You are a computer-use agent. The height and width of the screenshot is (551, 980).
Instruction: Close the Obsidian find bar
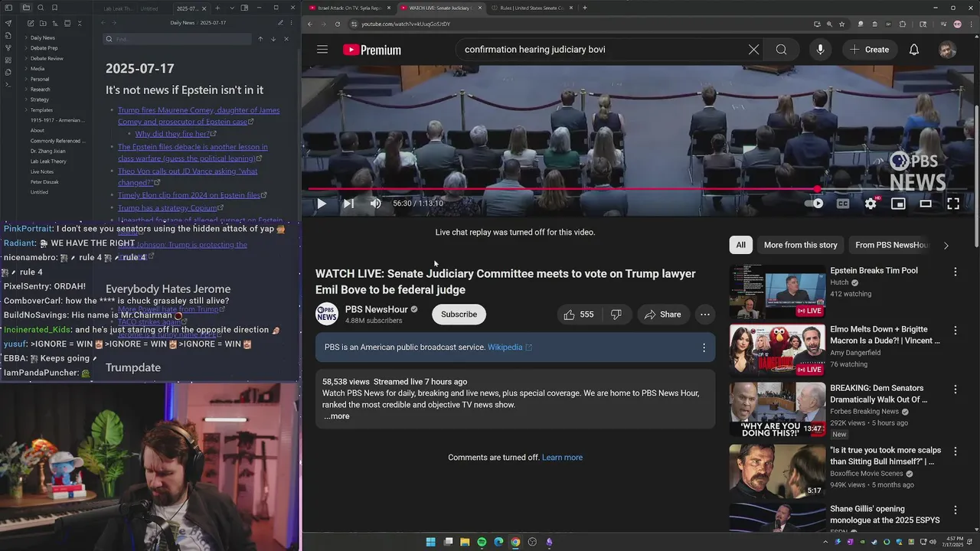pyautogui.click(x=286, y=39)
